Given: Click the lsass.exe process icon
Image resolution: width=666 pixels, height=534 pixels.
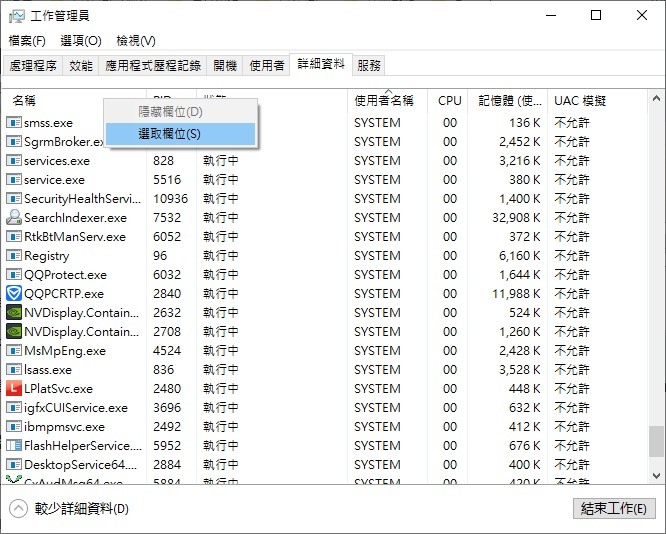Looking at the screenshot, I should pos(14,370).
